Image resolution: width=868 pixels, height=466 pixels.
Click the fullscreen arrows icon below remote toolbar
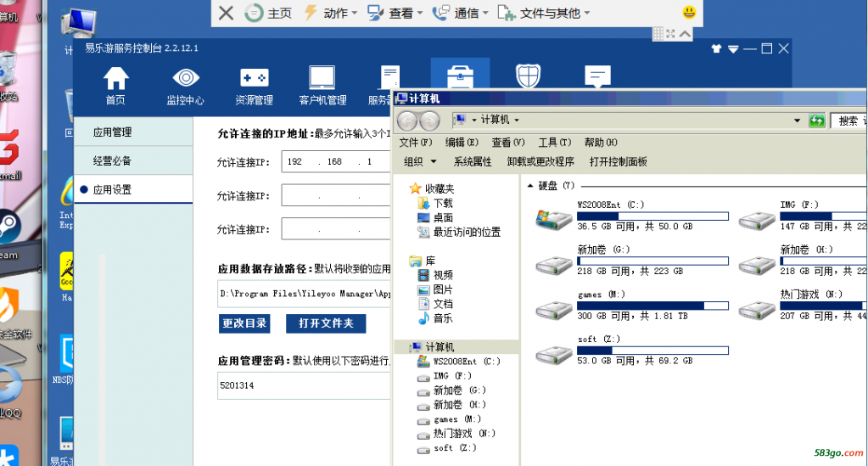tap(670, 34)
